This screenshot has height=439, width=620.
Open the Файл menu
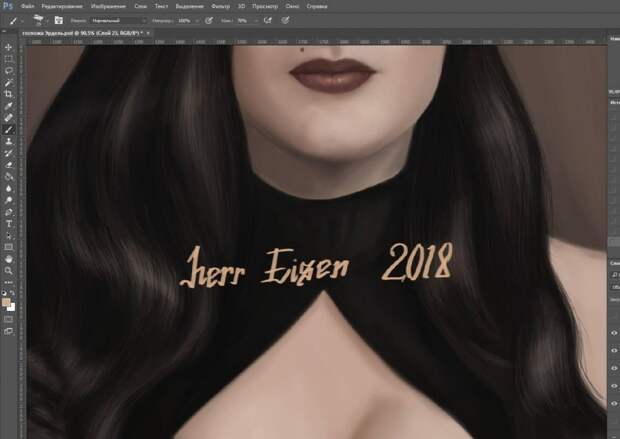point(27,6)
